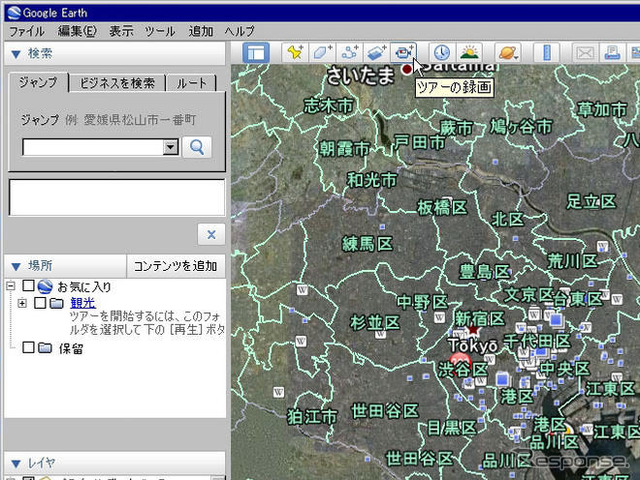Click the 草加市 map label

[x=602, y=109]
